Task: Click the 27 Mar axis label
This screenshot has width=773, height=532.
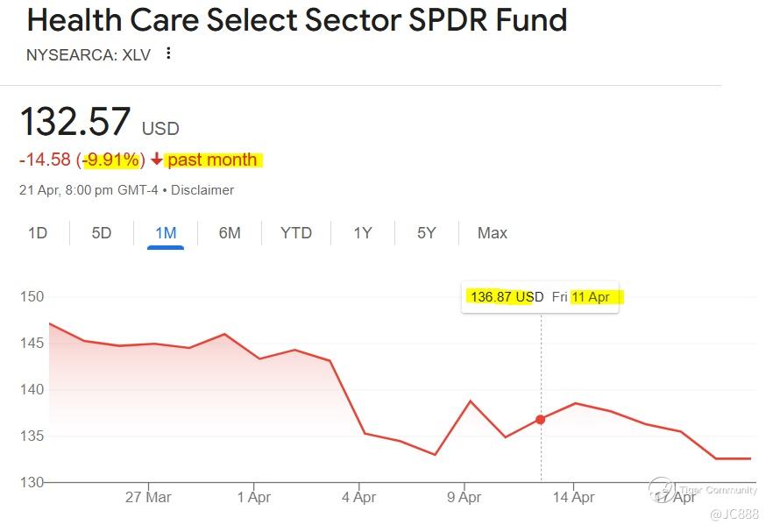Action: click(148, 497)
